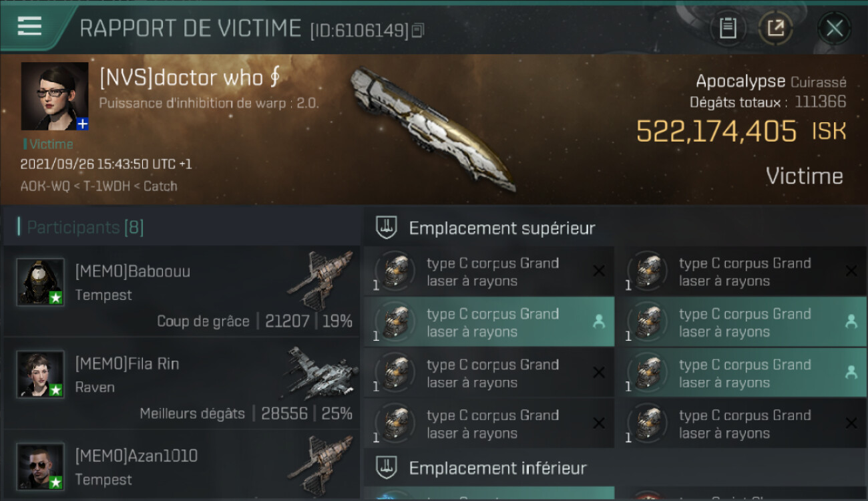Select first destroyed Grand laser module

[x=489, y=272]
